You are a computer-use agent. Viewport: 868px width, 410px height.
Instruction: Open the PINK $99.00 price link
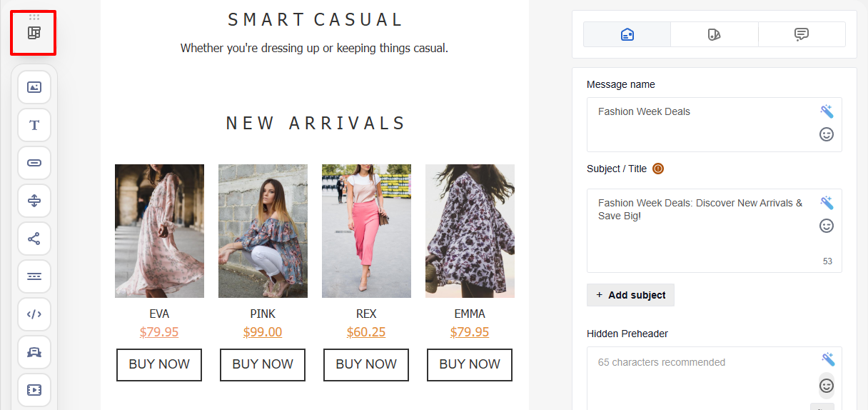tap(263, 332)
